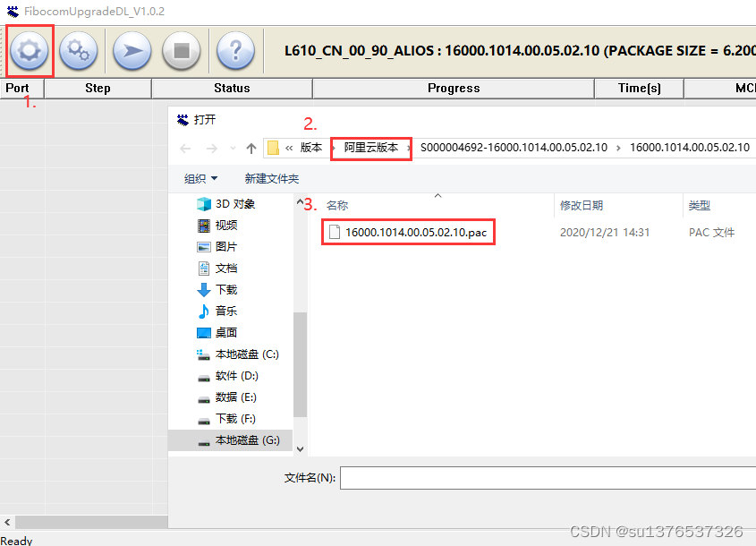Open recent locations dropdown chevron

(233, 148)
